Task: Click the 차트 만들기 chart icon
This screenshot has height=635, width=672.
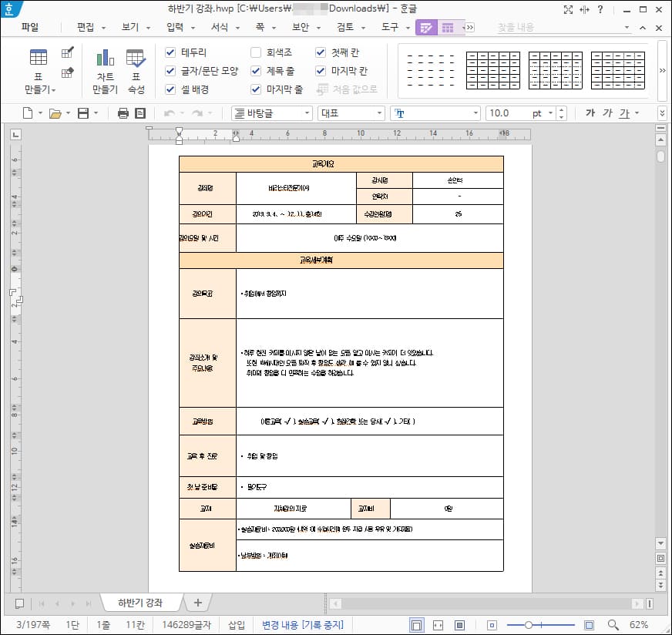Action: pos(105,58)
